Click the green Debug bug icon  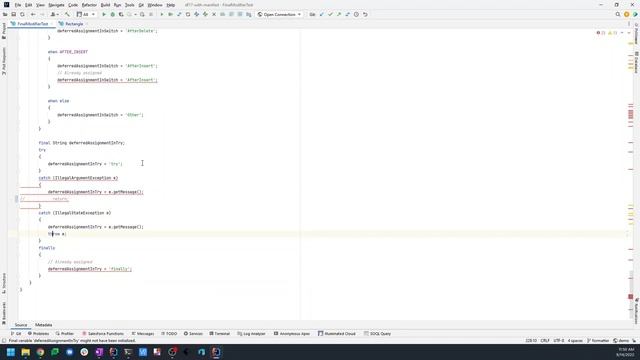[112, 14]
